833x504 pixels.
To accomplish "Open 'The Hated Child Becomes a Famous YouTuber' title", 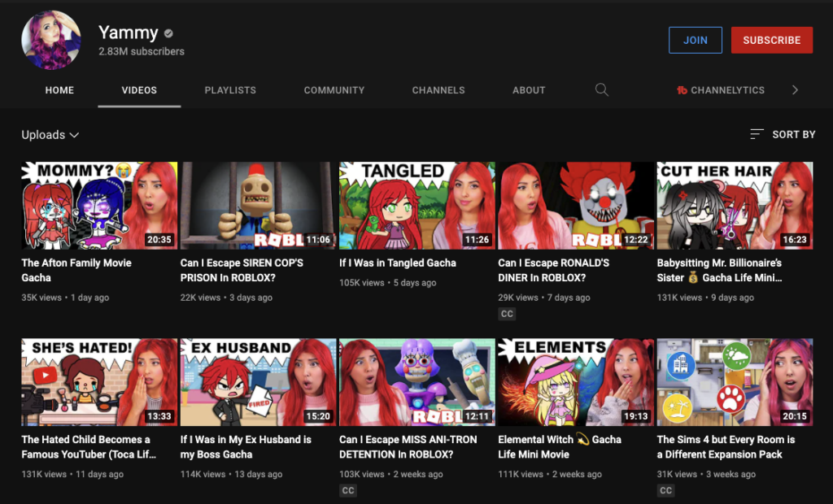I will [x=89, y=446].
